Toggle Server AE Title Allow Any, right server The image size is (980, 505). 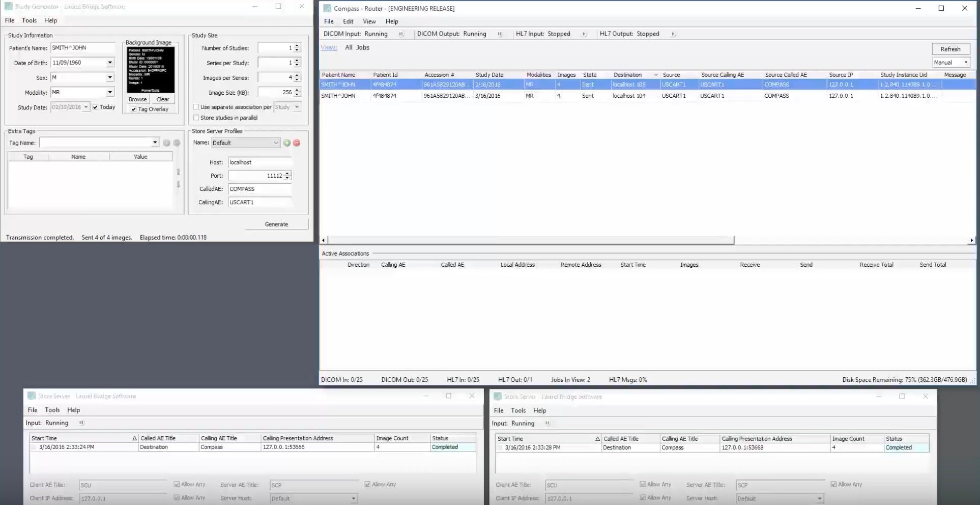click(x=833, y=484)
